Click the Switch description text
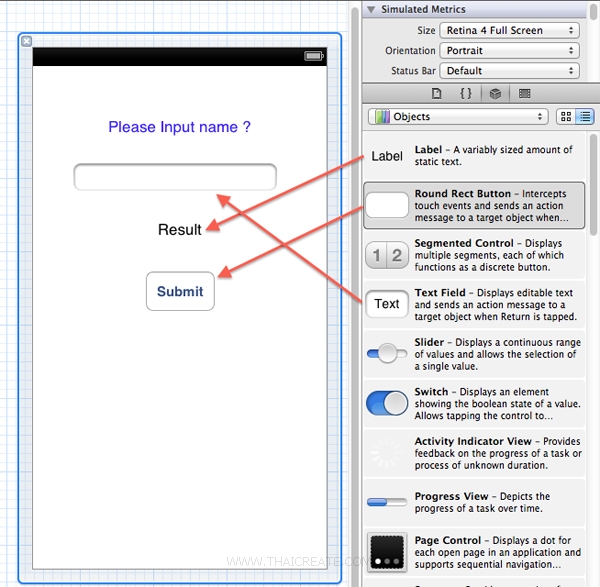 (x=497, y=404)
